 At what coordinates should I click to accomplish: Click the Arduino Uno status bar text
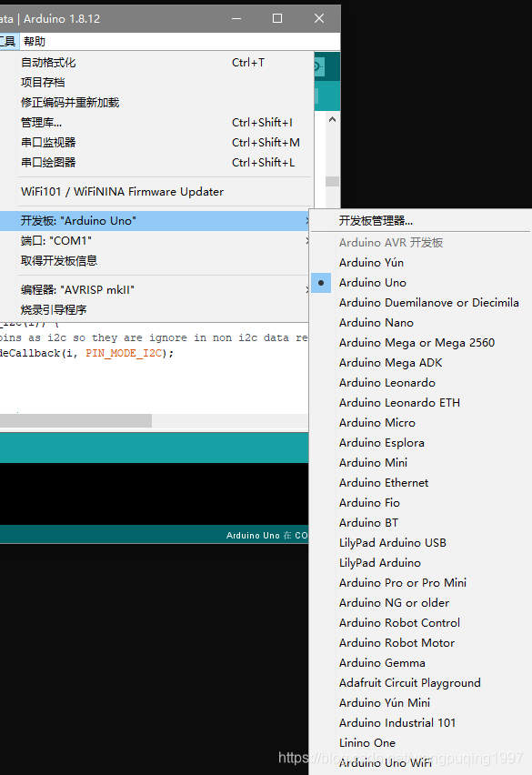(266, 535)
